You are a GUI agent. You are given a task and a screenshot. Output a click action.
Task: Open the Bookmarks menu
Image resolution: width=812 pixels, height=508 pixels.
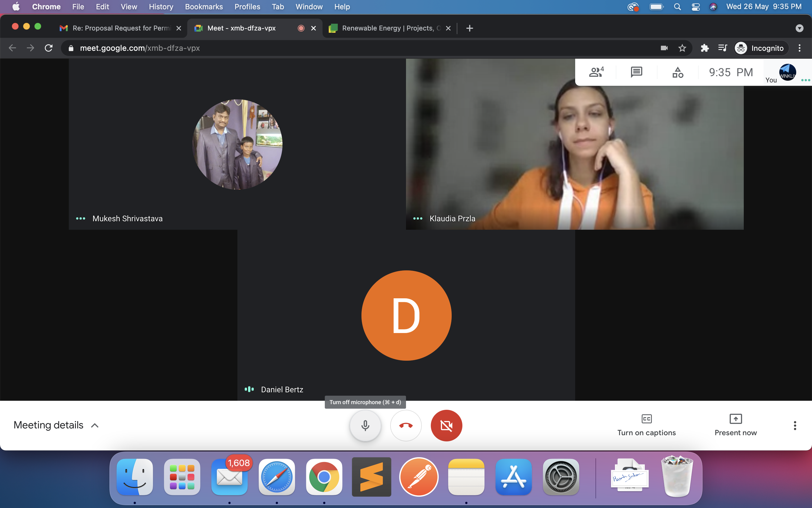(x=204, y=7)
